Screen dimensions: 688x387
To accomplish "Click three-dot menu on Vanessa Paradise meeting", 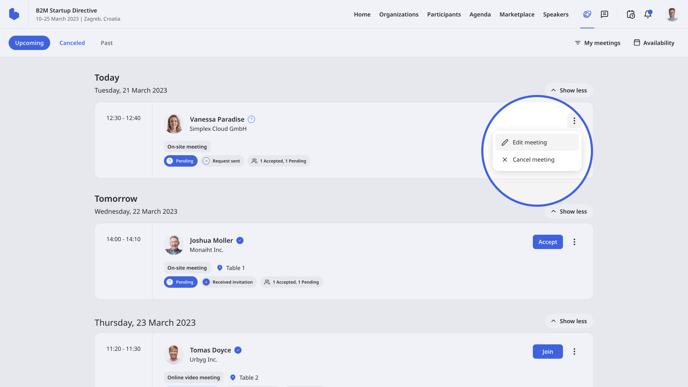I will pyautogui.click(x=574, y=121).
